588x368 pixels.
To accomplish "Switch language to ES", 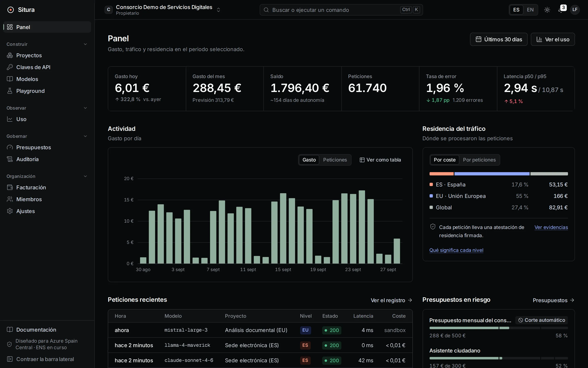I will [516, 10].
